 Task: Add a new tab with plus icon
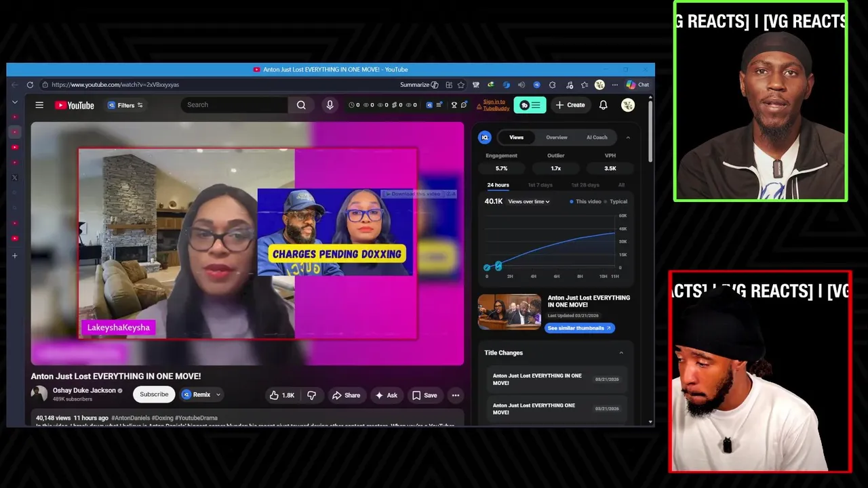[x=15, y=256]
